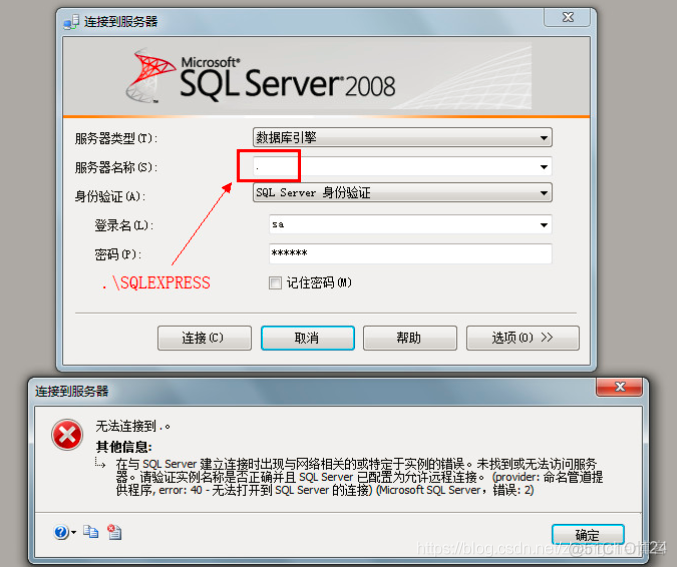Screen dimensions: 677x567
Task: Open the 身份验证 dropdown
Action: pyautogui.click(x=402, y=193)
